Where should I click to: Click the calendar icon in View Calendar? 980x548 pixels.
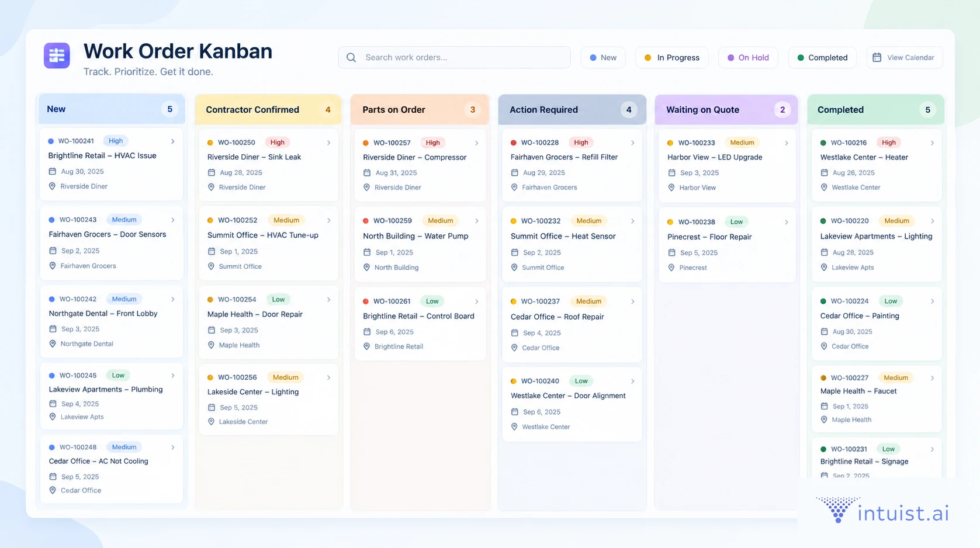point(877,57)
